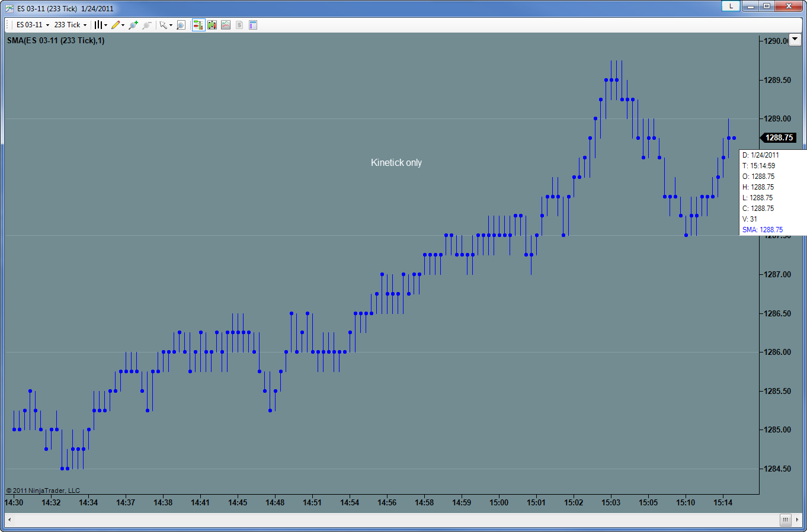This screenshot has height=532, width=807.
Task: Click the 14:54 time axis label
Action: tap(350, 502)
